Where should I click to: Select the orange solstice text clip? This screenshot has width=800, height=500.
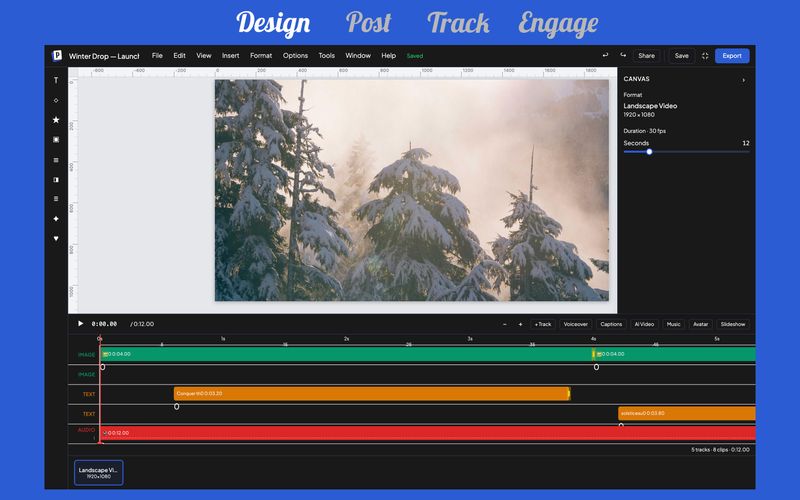pos(687,413)
